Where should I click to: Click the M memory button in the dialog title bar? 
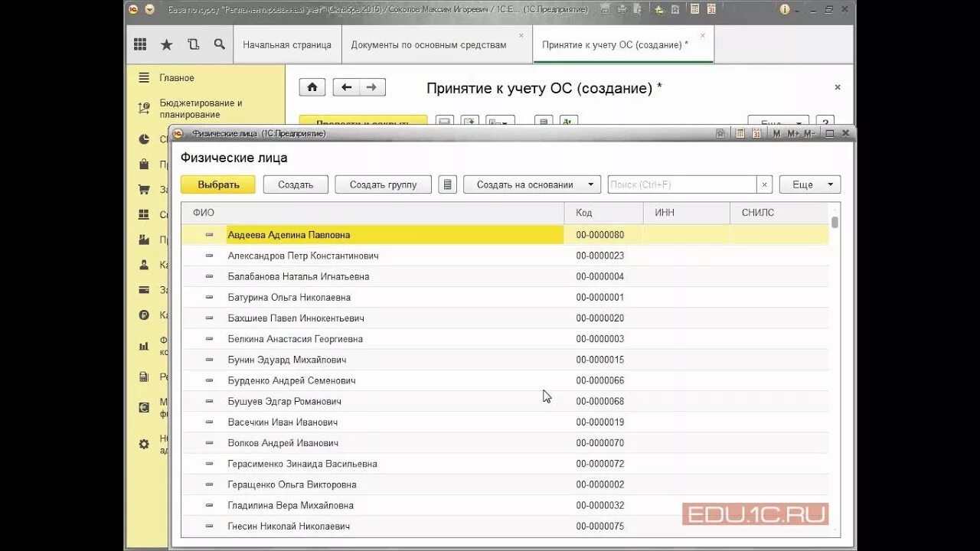(776, 133)
